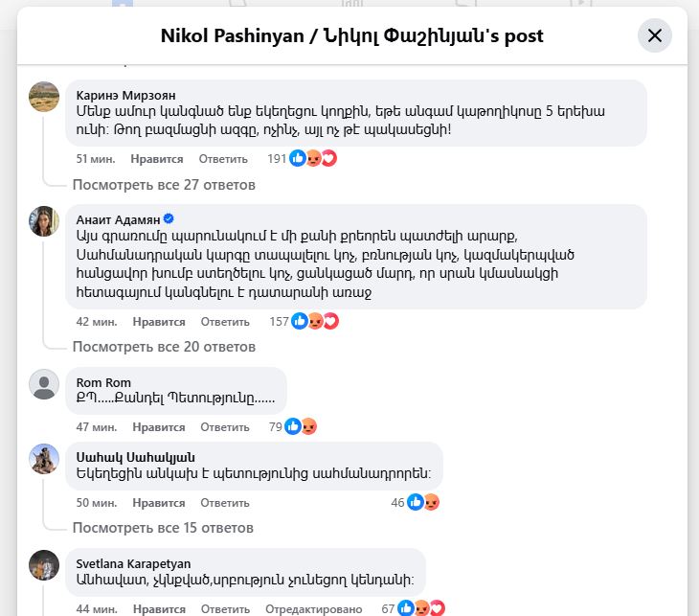This screenshot has height=616, width=699.
Task: Open the reactions on Svetlana Karapetyan's comment
Action: (x=413, y=608)
